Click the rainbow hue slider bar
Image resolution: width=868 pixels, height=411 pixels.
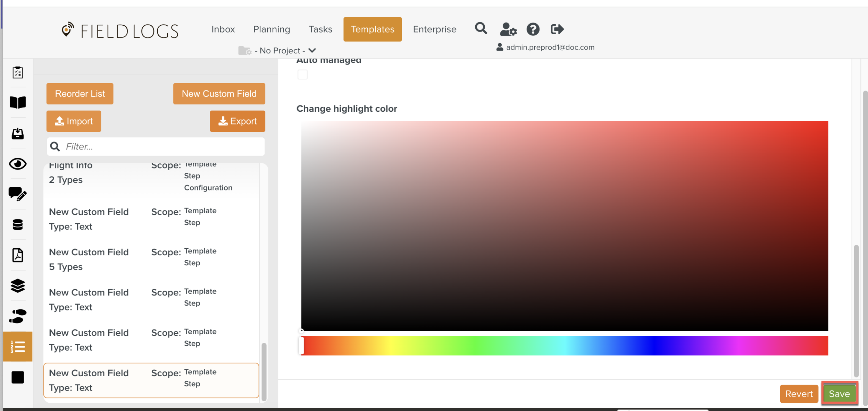(564, 345)
